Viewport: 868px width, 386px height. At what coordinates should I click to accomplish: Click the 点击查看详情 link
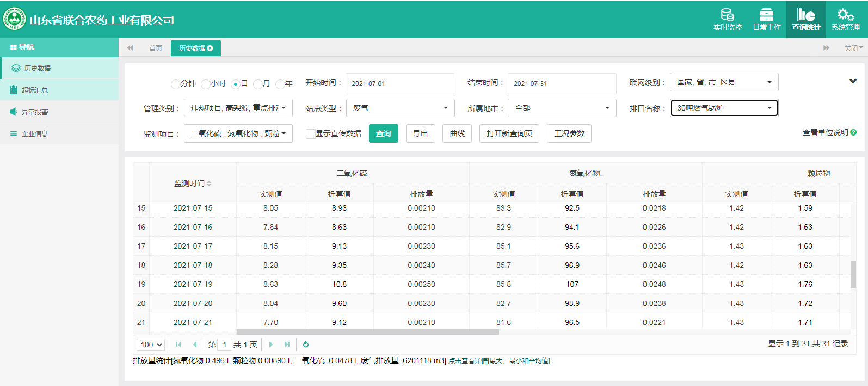(498, 361)
